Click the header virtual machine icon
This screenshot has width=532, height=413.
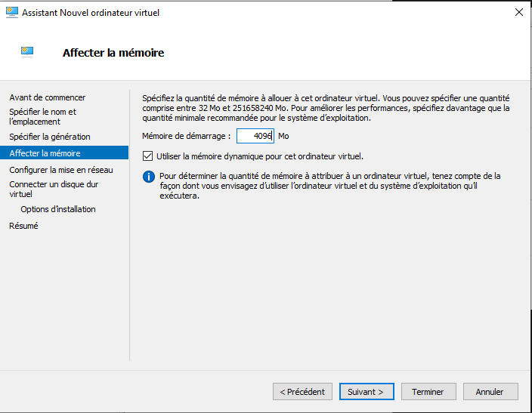pos(27,51)
